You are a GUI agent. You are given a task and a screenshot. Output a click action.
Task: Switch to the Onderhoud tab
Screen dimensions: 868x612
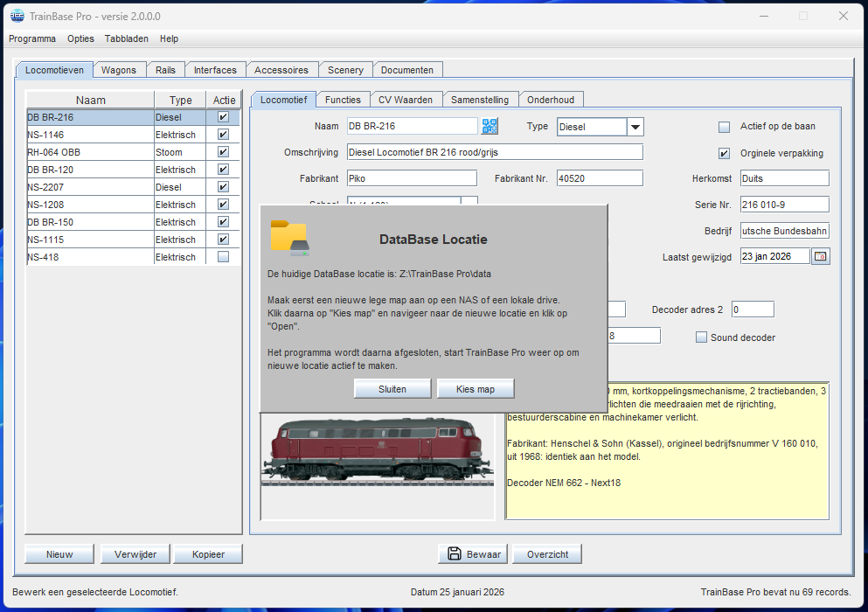click(552, 99)
